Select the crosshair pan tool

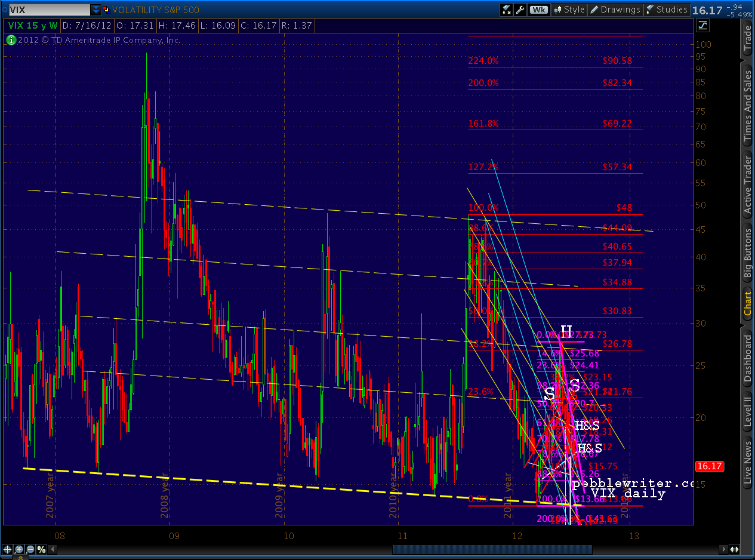[x=8, y=549]
